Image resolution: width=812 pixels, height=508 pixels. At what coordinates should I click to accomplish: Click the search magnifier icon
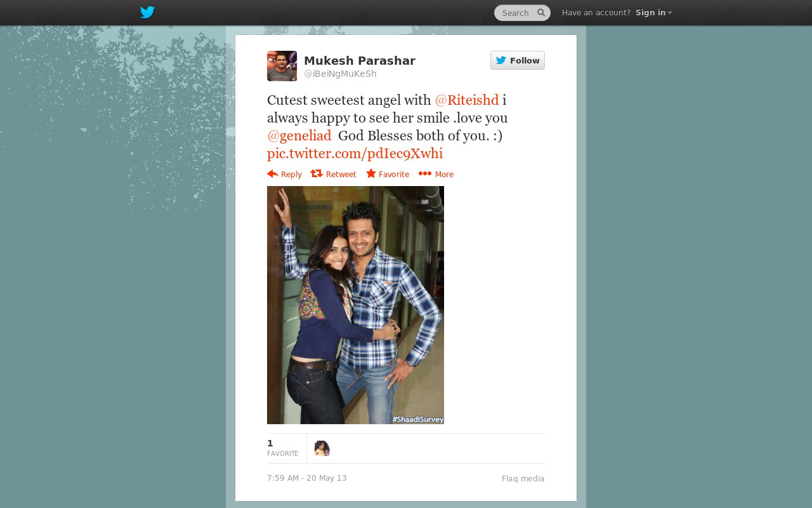(541, 13)
